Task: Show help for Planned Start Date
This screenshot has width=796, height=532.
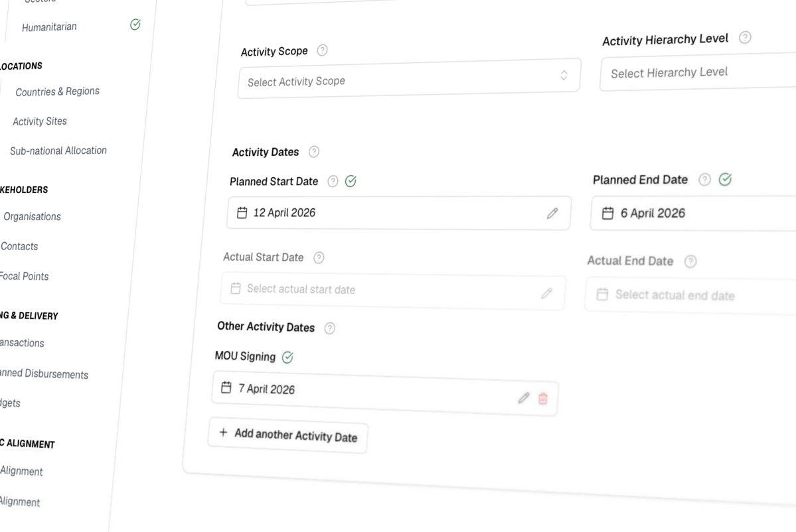Action: (x=333, y=181)
